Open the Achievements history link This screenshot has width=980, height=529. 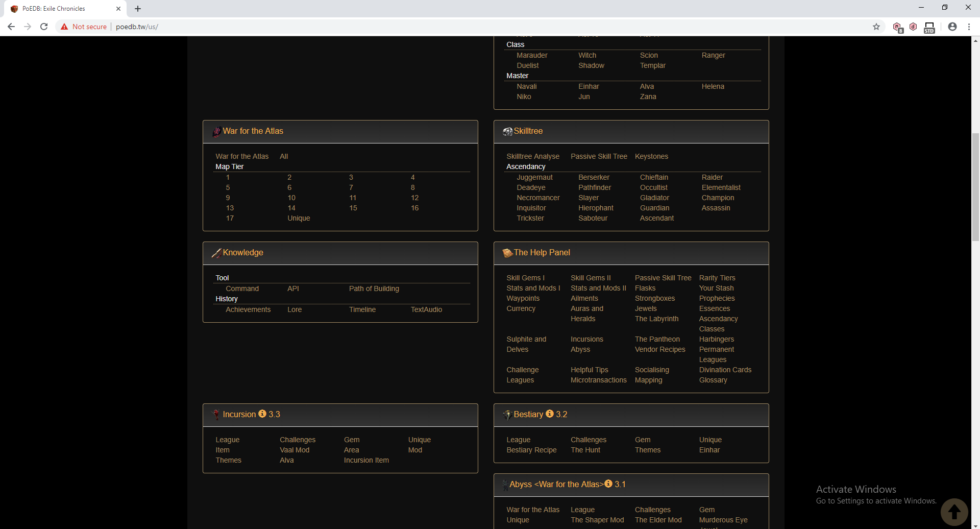[x=248, y=309]
